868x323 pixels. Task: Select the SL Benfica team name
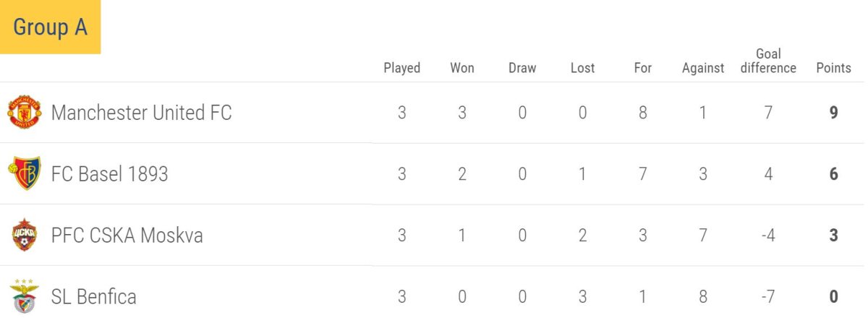point(94,296)
